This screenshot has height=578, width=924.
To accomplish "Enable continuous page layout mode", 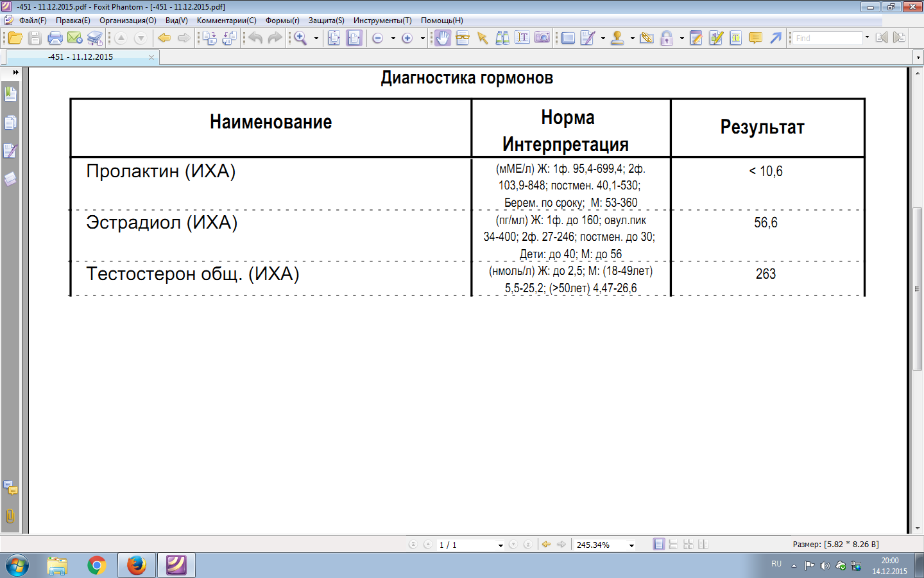I will (673, 545).
